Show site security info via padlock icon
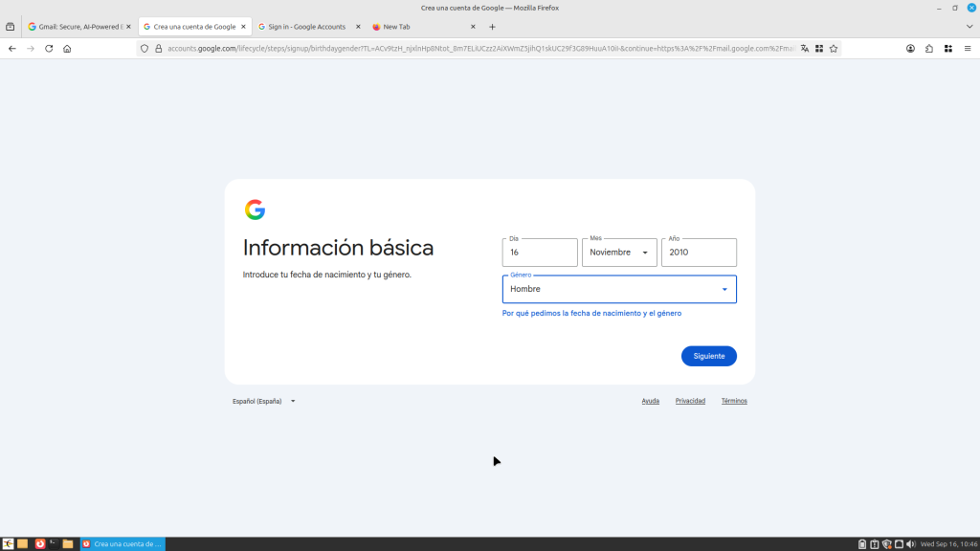 click(x=159, y=49)
